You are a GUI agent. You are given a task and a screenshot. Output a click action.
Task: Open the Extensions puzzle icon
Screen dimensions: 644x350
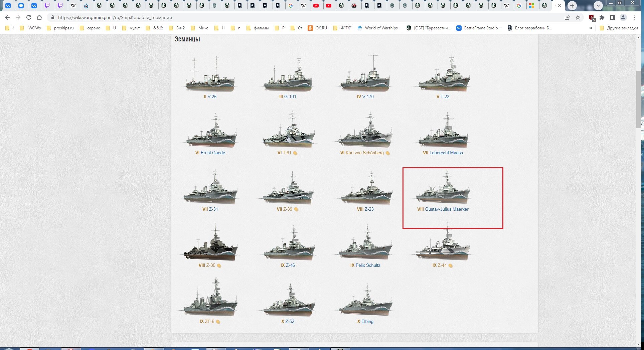[602, 17]
